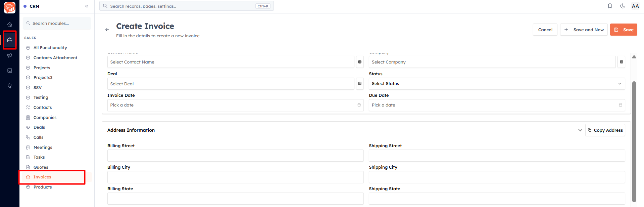Click the Billing City input
Screen dimensions: 644x207
[235, 177]
